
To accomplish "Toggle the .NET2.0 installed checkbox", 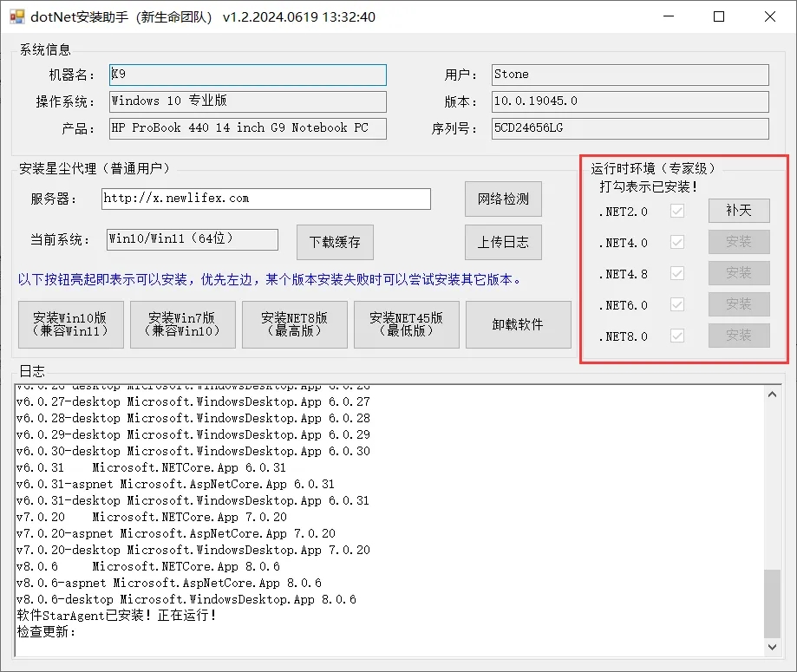I will point(677,211).
